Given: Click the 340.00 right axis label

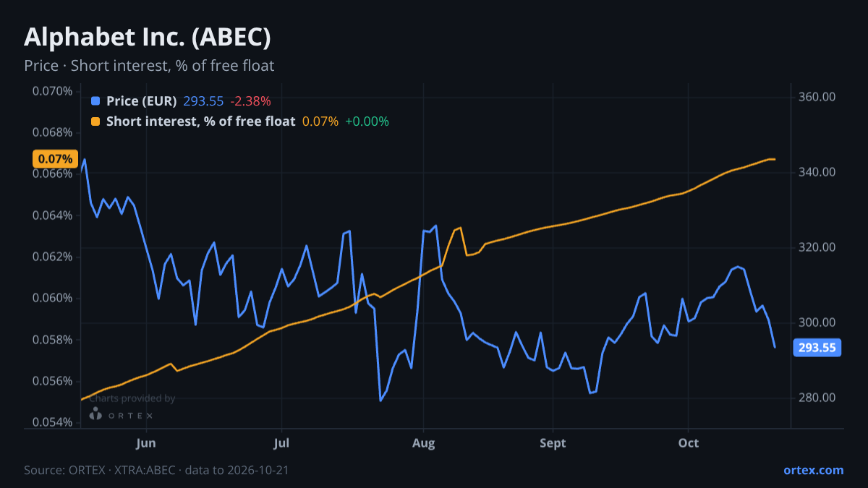Looking at the screenshot, I should click(x=817, y=172).
